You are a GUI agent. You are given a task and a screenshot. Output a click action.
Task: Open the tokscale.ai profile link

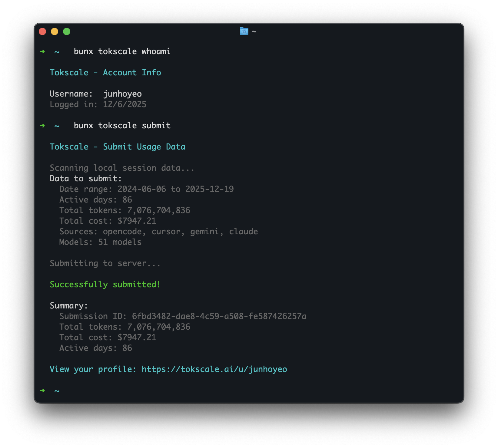point(214,369)
